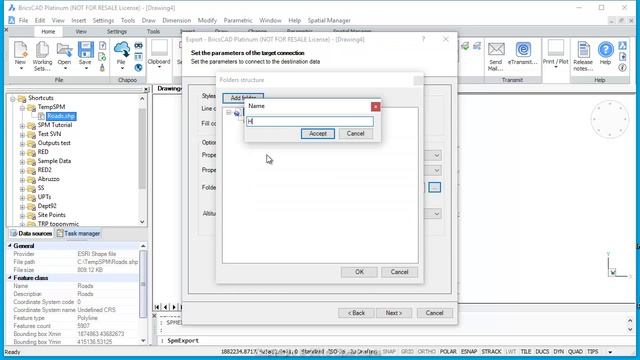Screen dimensions: 640x360
Task: Toggle ESNAP in the status bar
Action: (x=469, y=351)
